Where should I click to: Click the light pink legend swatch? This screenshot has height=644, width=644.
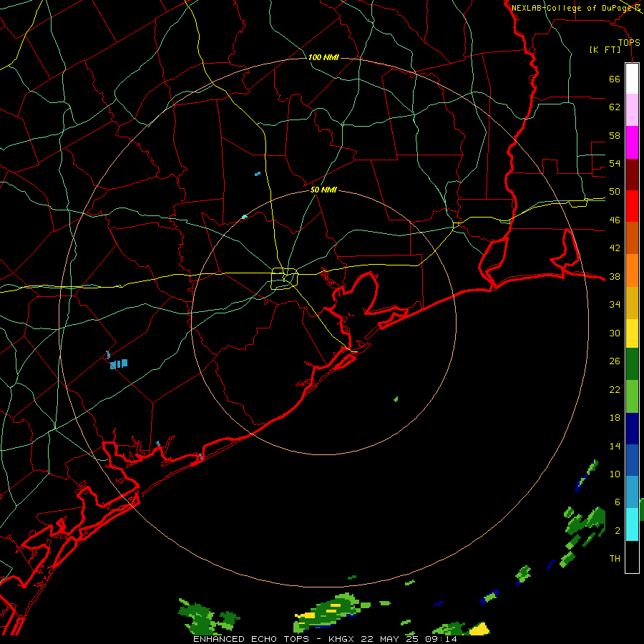point(632,110)
